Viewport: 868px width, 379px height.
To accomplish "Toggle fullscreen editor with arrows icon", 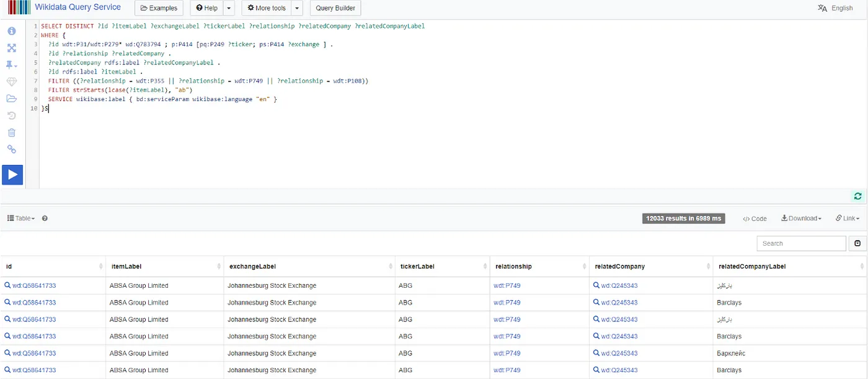I will coord(12,48).
